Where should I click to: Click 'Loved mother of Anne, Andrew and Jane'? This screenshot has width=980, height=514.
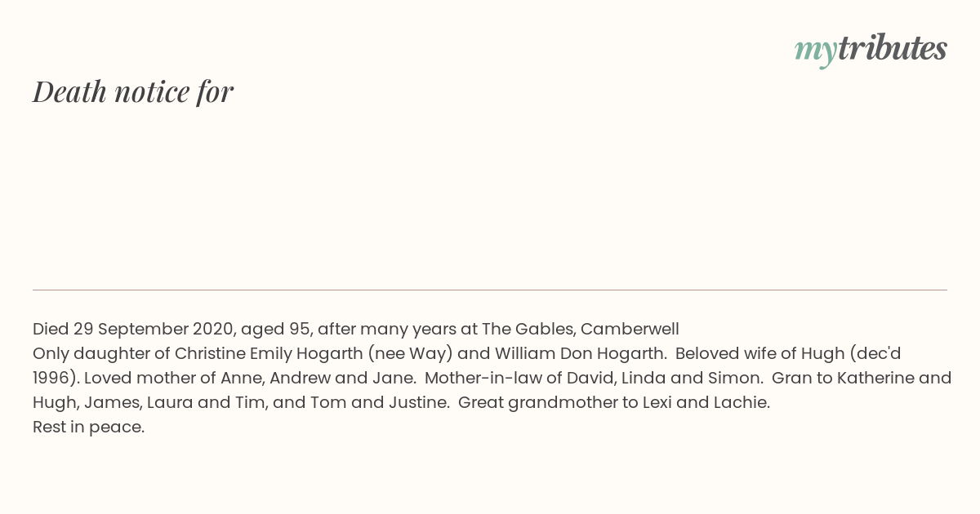[249, 379]
